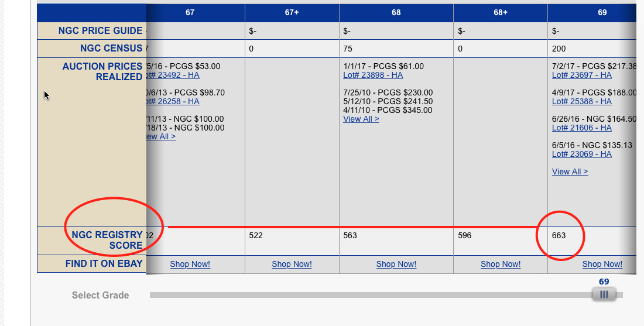Screen dimensions: 644x326
Task: Open Lot# 23898 - HA auction link
Action: [x=373, y=75]
